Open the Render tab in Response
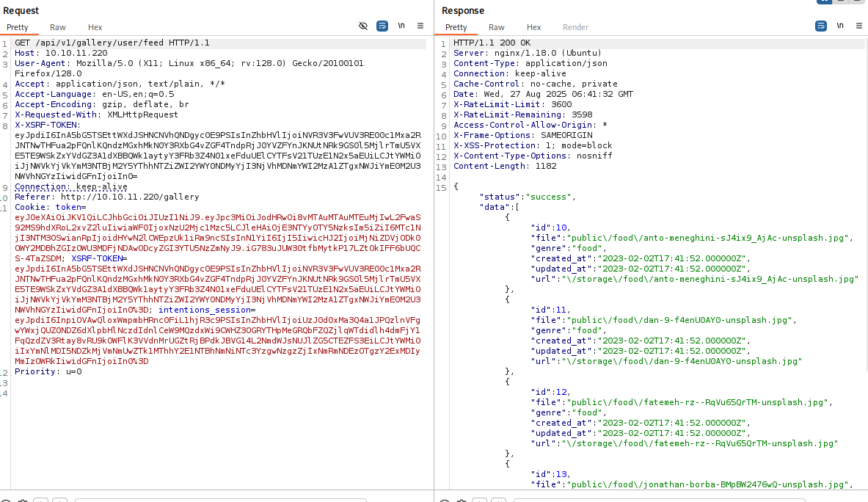 tap(575, 27)
